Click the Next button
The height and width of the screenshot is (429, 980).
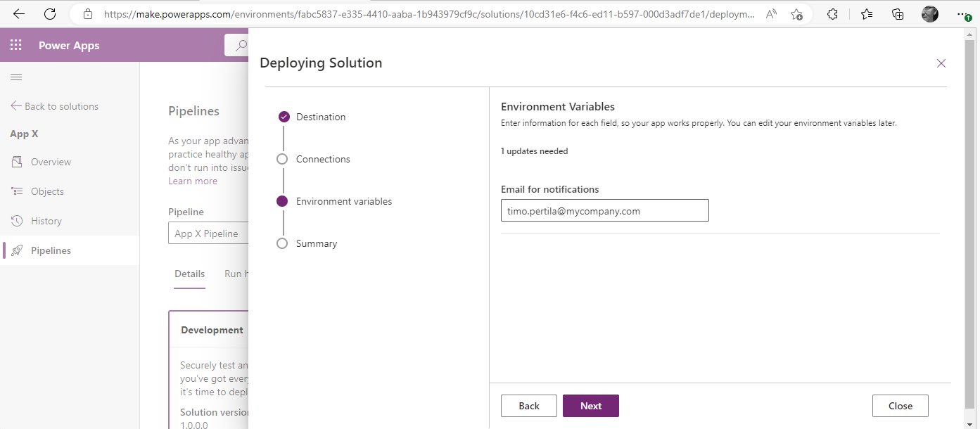(x=590, y=406)
